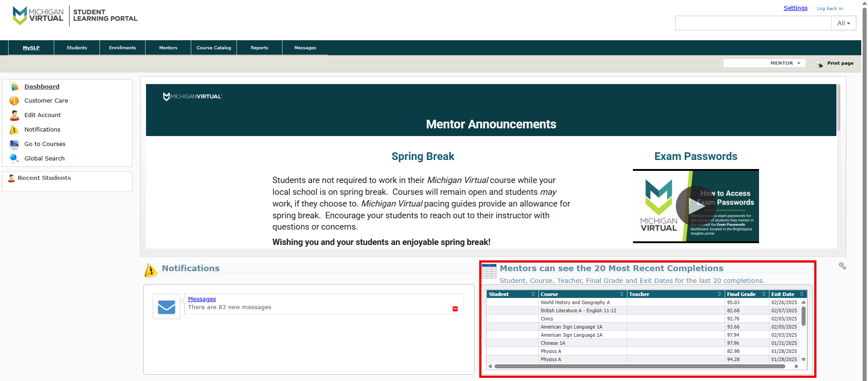
Task: Click the 95.03 final grade cell
Action: coord(747,302)
